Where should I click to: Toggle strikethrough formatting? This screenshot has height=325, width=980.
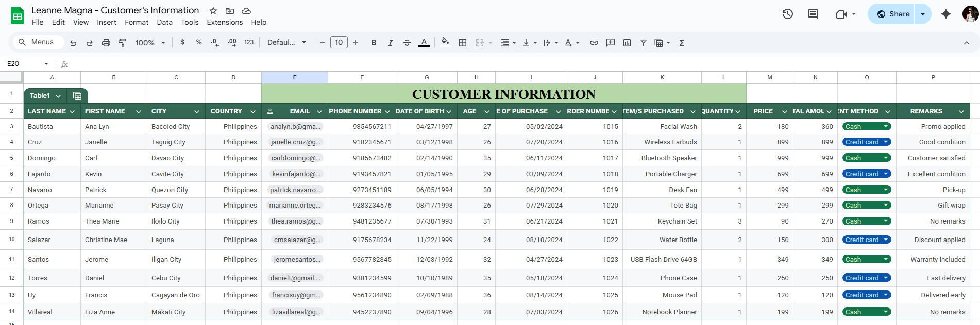(407, 43)
